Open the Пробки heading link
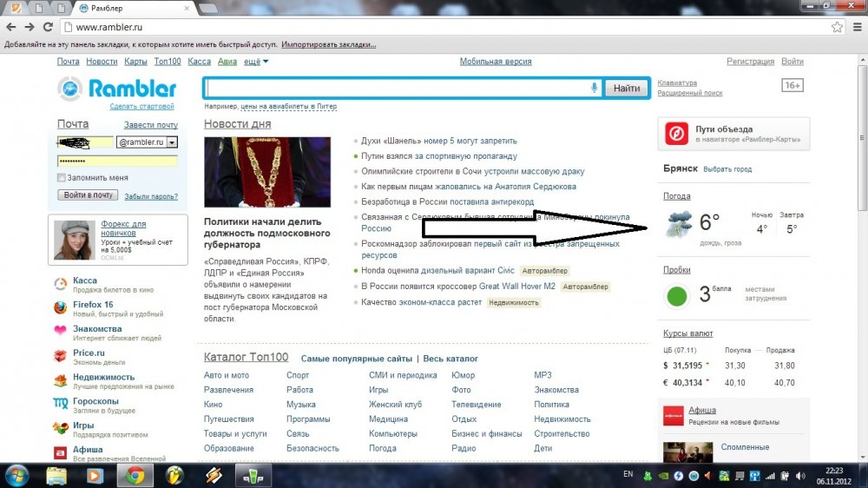This screenshot has height=488, width=868. [676, 270]
